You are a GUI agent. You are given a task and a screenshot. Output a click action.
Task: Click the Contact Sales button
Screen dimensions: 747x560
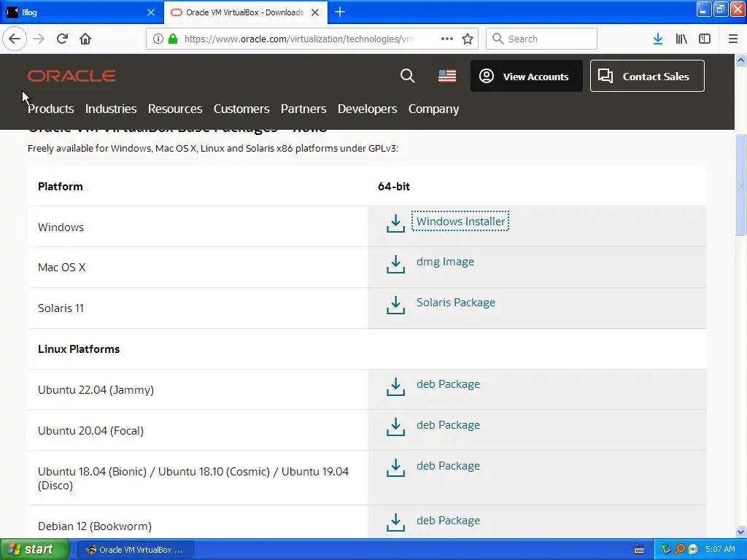647,76
